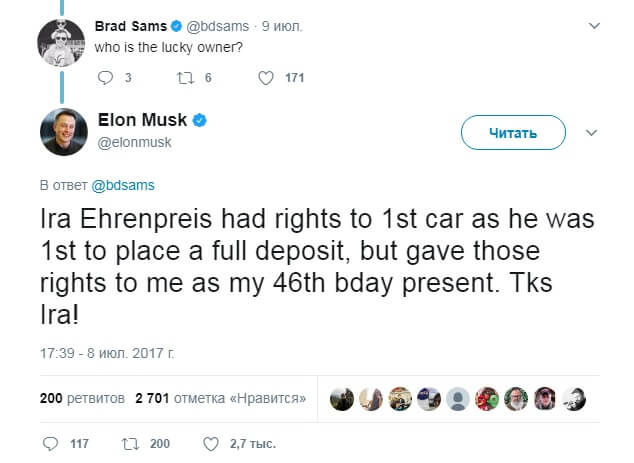This screenshot has width=634, height=463.
Task: View the 200 ретвитов list
Action: (x=81, y=398)
